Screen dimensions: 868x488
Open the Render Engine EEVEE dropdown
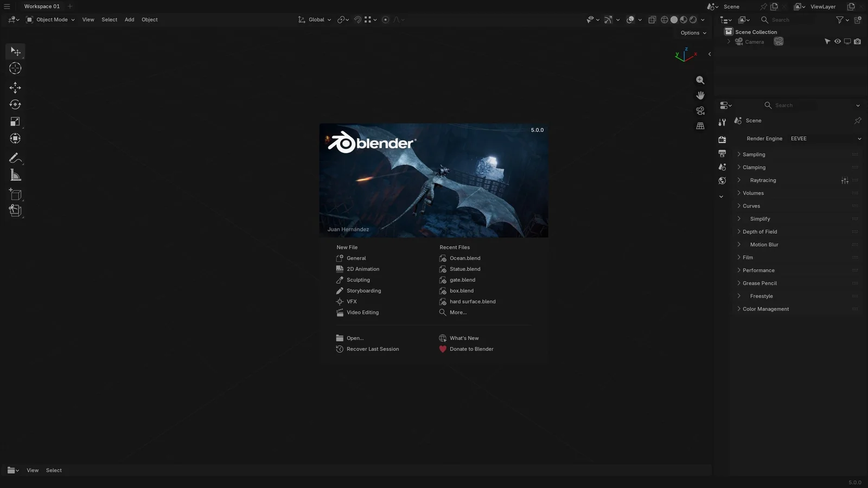coord(825,139)
